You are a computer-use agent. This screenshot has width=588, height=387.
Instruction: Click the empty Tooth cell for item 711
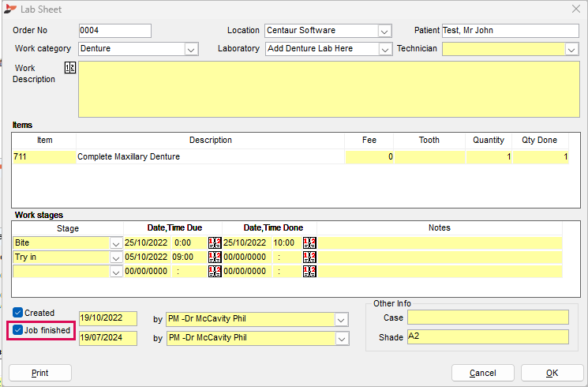pos(429,156)
